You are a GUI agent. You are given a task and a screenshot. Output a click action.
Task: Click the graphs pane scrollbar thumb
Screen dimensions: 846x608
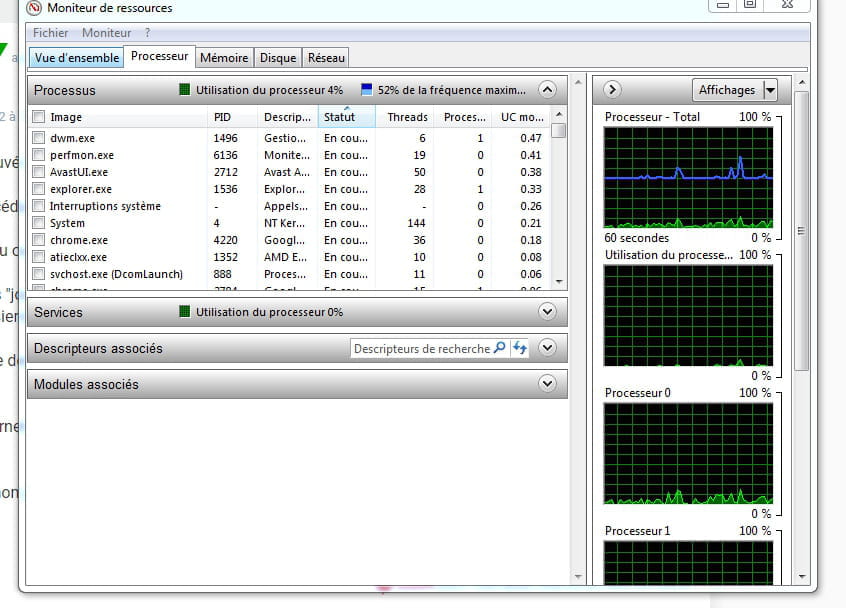pyautogui.click(x=801, y=231)
